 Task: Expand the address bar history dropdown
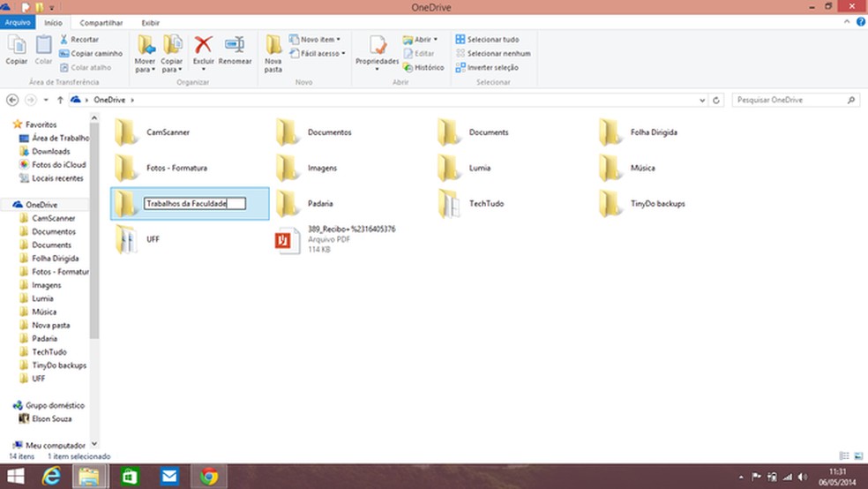click(x=702, y=101)
